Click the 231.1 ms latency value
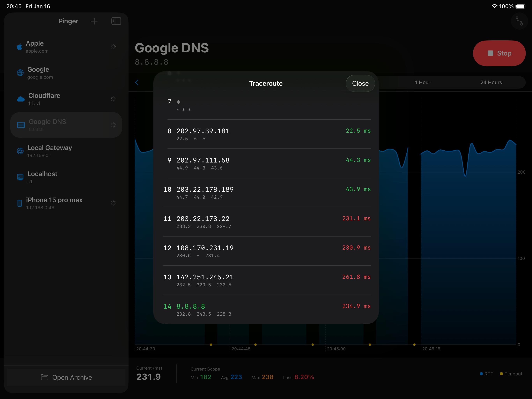The image size is (532, 399). [356, 219]
